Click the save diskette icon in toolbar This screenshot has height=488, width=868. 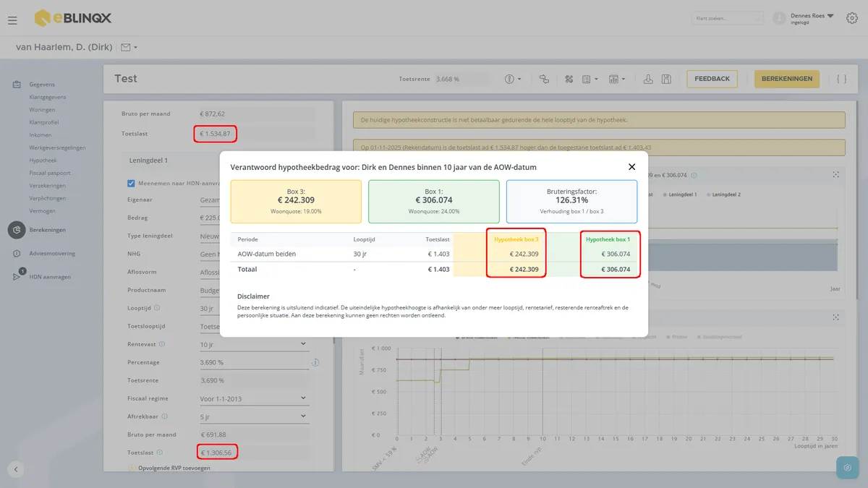pos(666,79)
